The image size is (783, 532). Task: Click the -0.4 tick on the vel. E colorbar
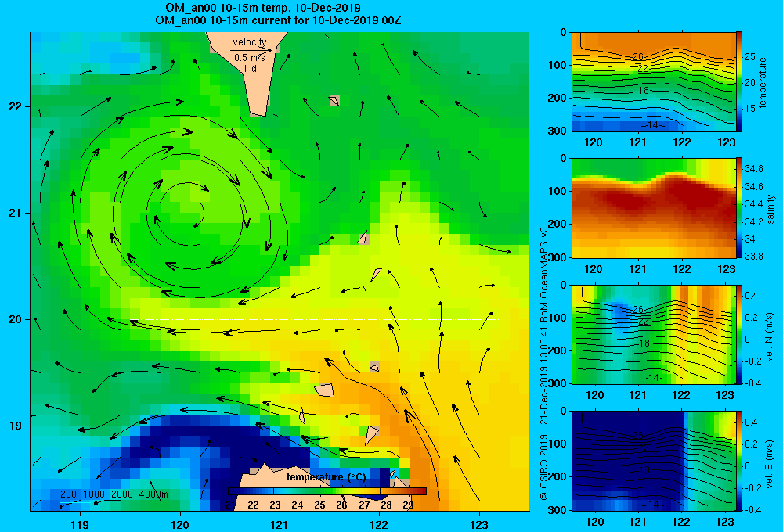[x=752, y=509]
